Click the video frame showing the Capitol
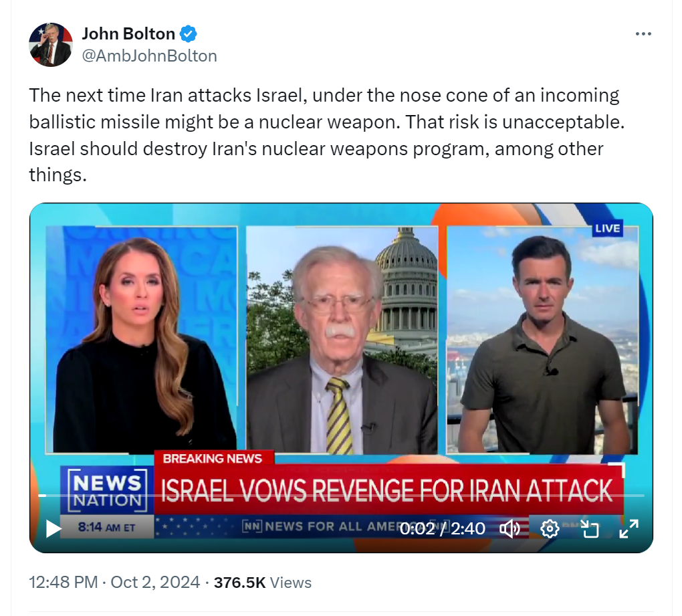682x616 pixels. [x=342, y=340]
